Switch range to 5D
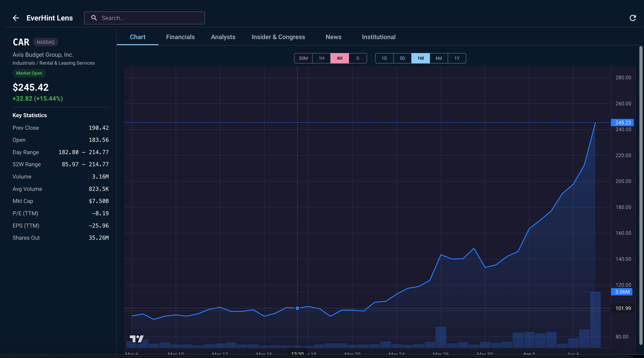The width and height of the screenshot is (644, 358). tap(402, 58)
